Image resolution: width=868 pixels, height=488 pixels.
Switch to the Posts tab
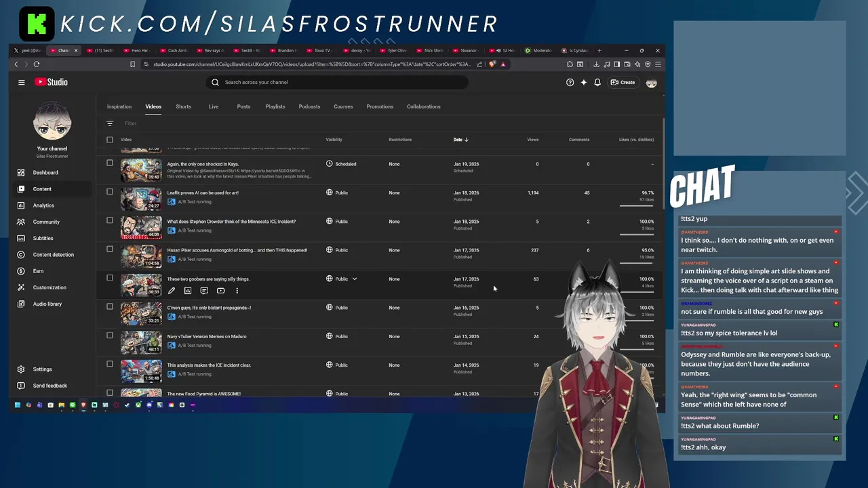point(243,106)
